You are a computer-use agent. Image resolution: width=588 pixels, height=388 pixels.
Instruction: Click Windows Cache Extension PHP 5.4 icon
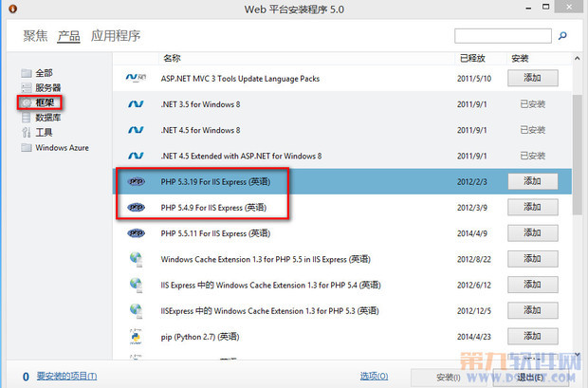[137, 286]
